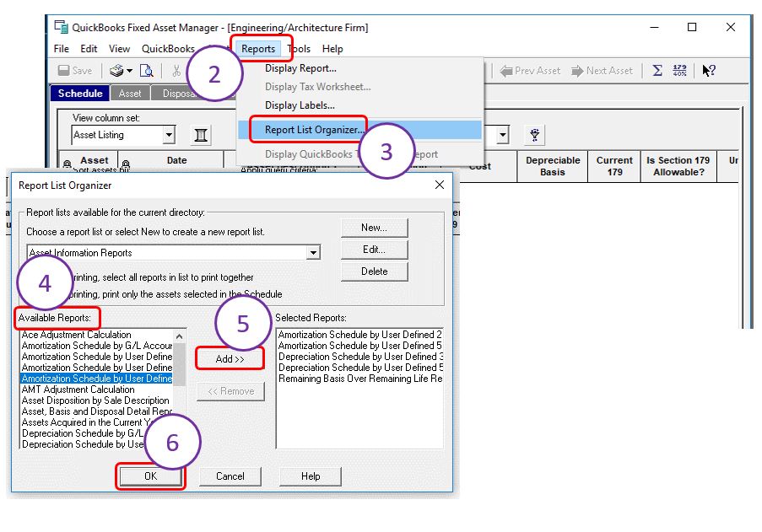Confirm with the OK button
This screenshot has width=762, height=532.
(x=151, y=476)
